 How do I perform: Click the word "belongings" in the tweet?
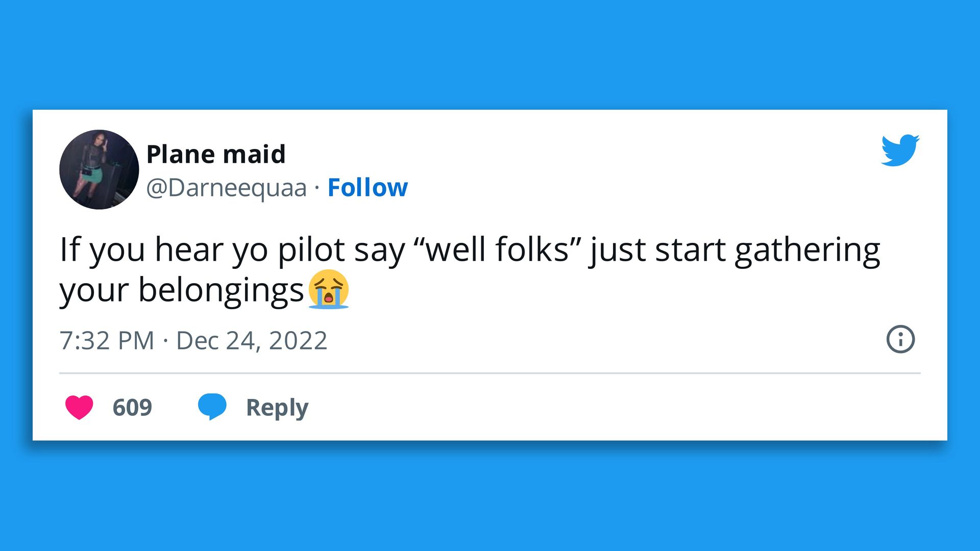221,290
